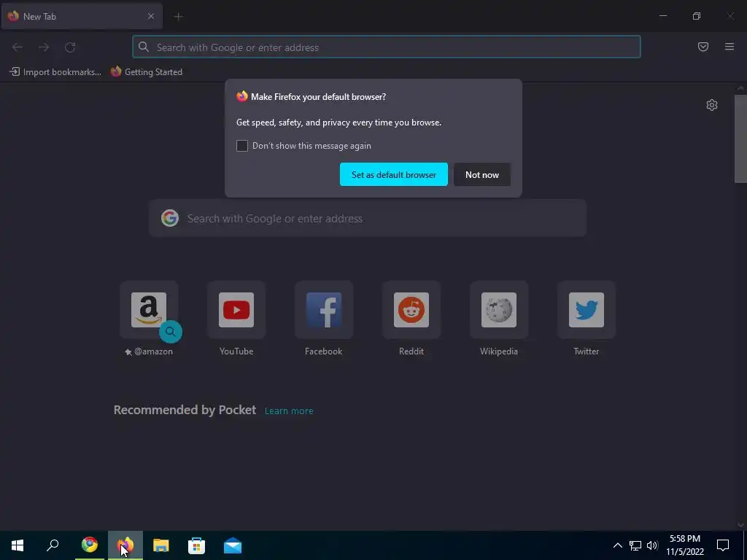Open the Wikipedia shortcut tile
The height and width of the screenshot is (560, 747).
click(x=499, y=309)
